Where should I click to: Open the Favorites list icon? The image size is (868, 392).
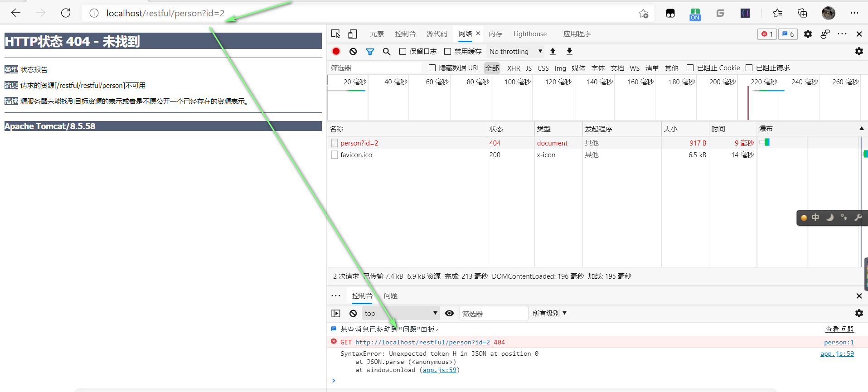click(777, 13)
